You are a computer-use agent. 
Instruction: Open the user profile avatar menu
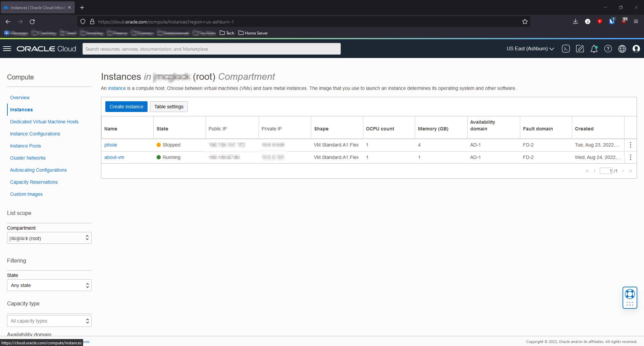tap(637, 49)
